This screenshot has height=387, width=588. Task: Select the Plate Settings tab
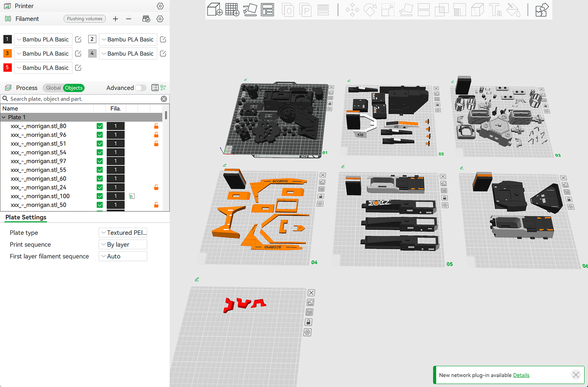26,217
